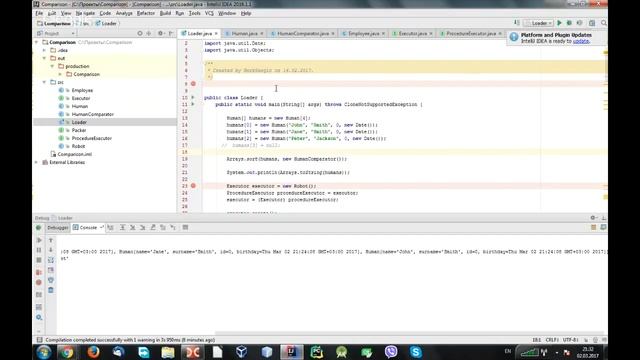This screenshot has width=640, height=360.
Task: Click Step Into in debugger toolbar
Action: click(133, 227)
